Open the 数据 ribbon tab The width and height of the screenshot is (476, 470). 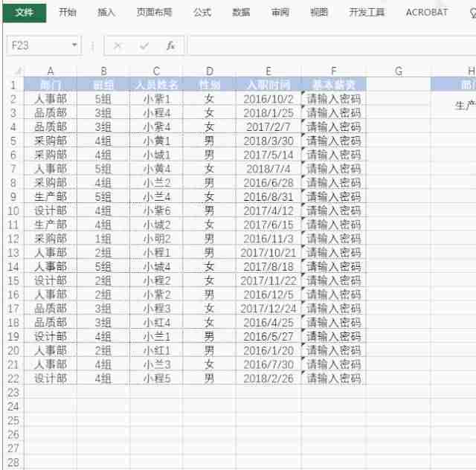(241, 13)
